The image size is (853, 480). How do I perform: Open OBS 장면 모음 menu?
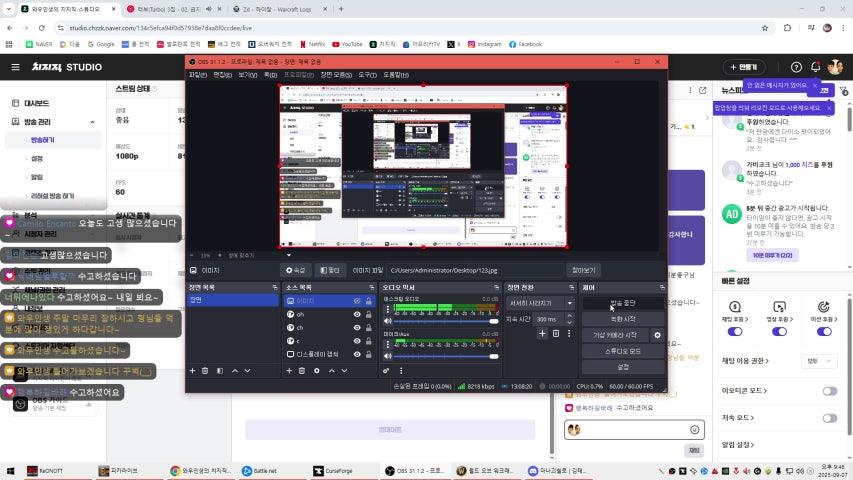(x=336, y=75)
